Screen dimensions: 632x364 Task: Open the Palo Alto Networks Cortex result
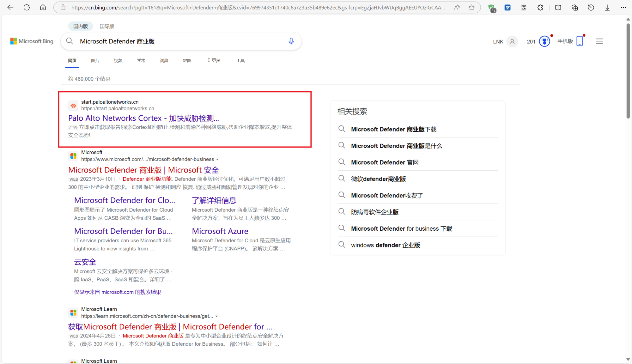(x=143, y=118)
